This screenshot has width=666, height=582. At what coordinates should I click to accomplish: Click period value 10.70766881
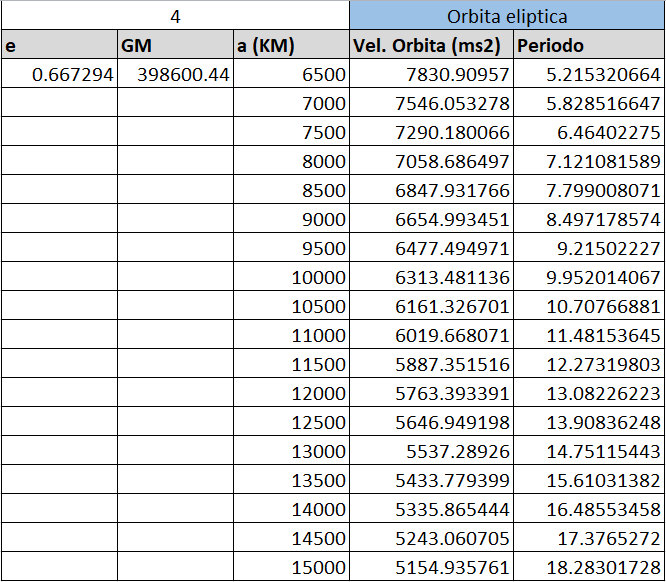[x=589, y=305]
